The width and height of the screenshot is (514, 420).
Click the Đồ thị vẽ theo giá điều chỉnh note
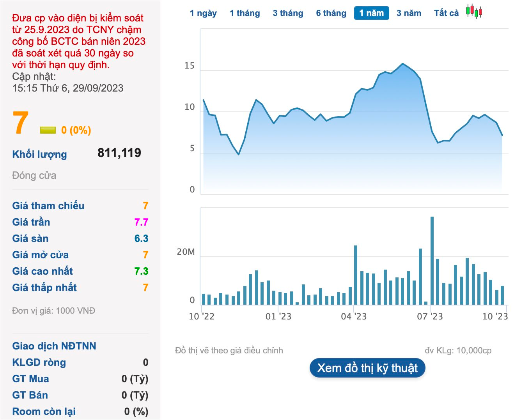(x=229, y=351)
